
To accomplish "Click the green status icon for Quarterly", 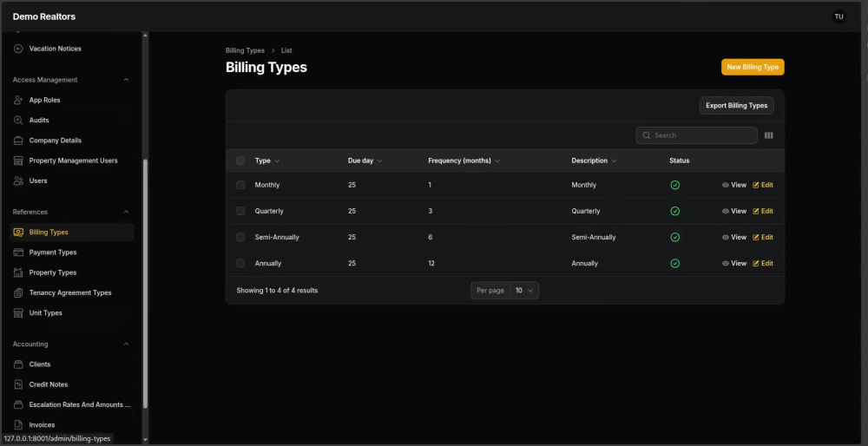I will (674, 211).
